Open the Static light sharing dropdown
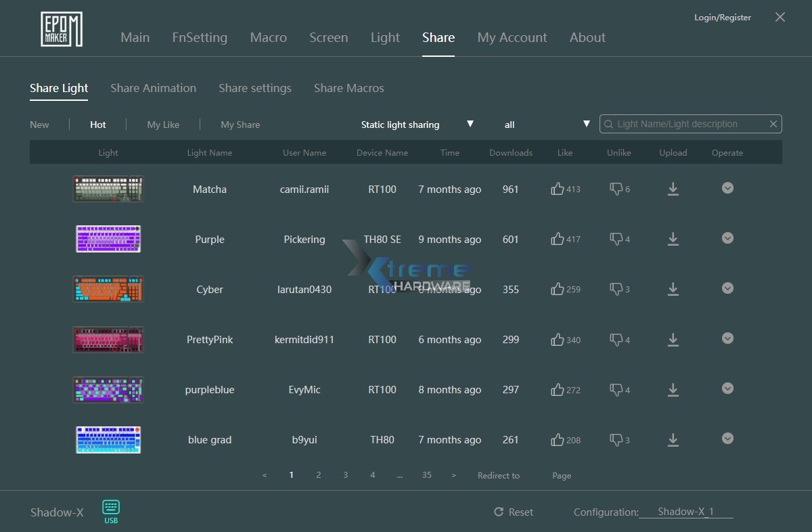 tap(417, 125)
